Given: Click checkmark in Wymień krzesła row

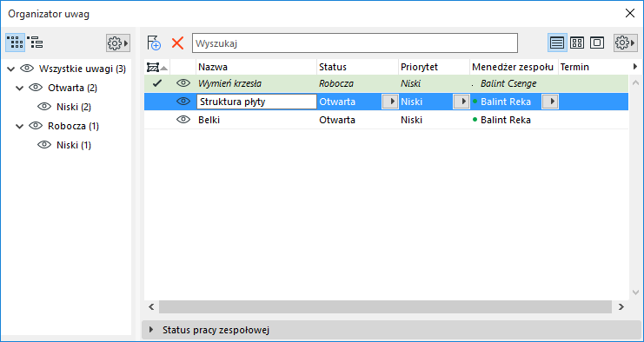Looking at the screenshot, I should pos(157,83).
